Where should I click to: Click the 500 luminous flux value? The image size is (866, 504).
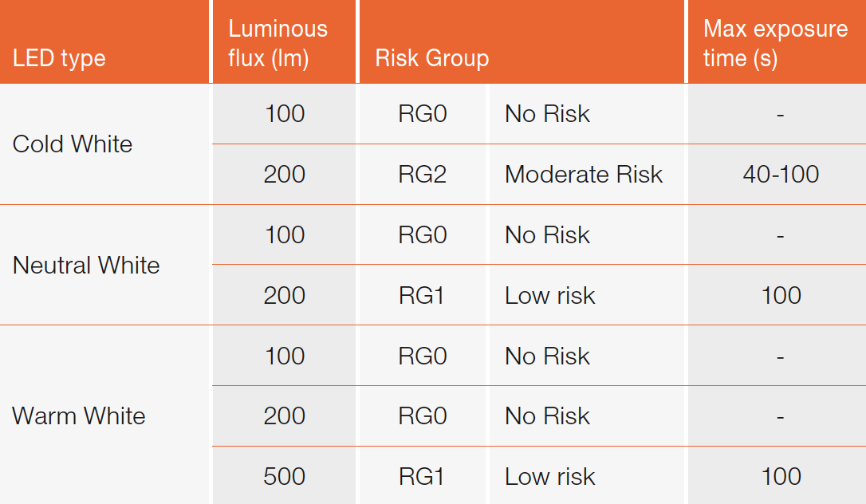pyautogui.click(x=285, y=476)
